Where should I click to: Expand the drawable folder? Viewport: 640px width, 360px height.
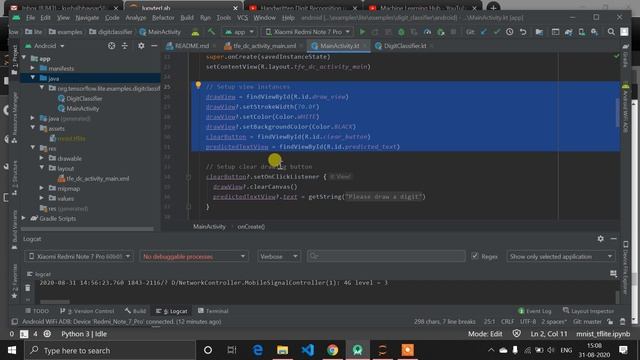[42, 158]
